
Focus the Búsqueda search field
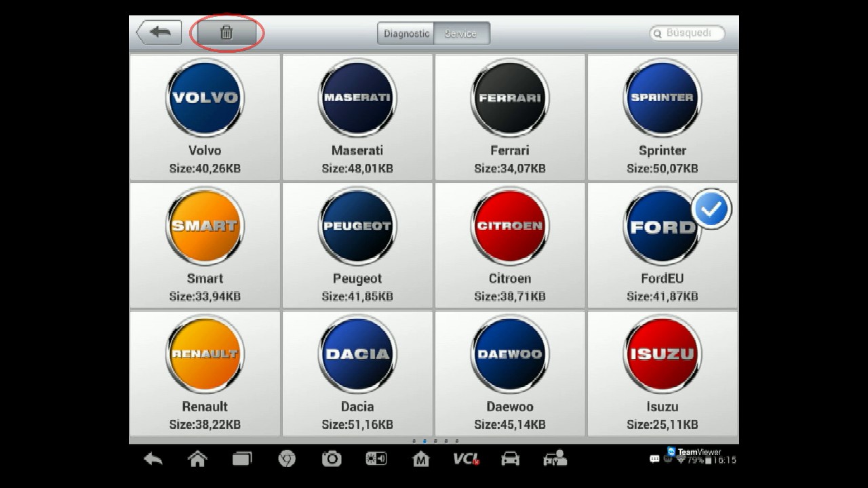tap(687, 33)
